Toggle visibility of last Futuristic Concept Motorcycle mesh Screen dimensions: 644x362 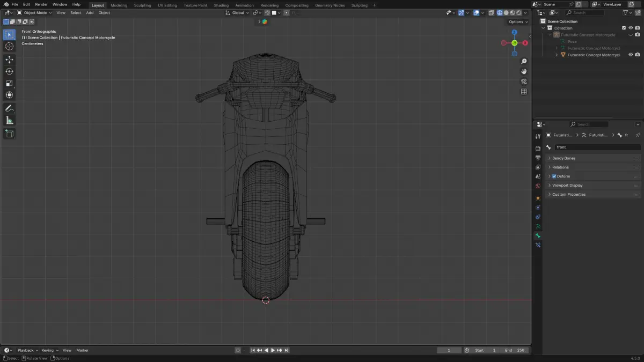click(631, 55)
